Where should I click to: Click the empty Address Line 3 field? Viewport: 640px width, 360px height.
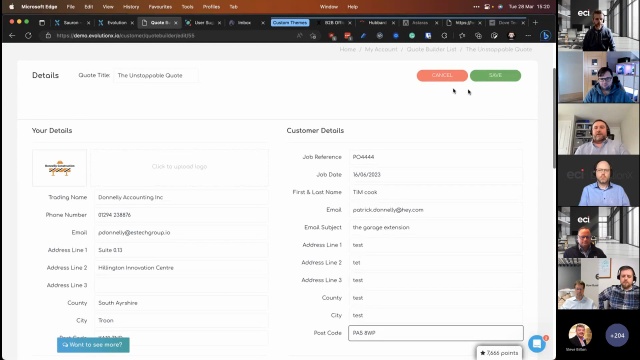[181, 285]
